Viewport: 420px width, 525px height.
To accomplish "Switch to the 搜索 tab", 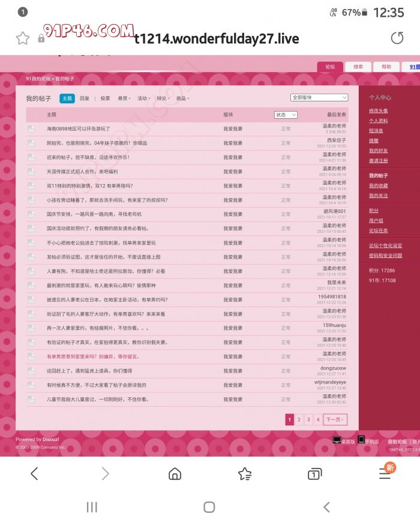I will (x=358, y=67).
